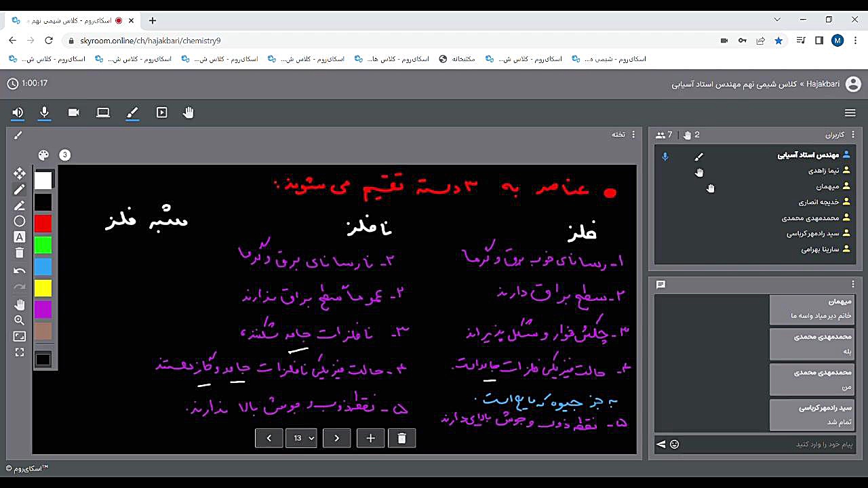Select the text tool marked A

pyautogui.click(x=20, y=237)
